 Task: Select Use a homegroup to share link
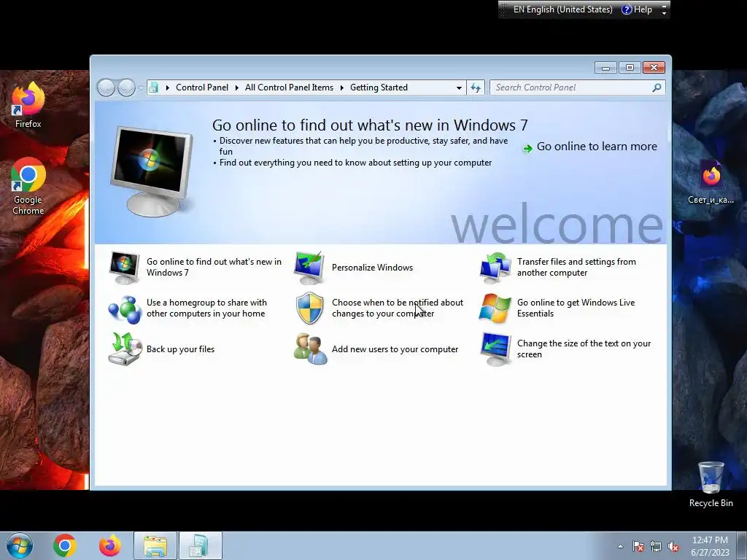[206, 308]
